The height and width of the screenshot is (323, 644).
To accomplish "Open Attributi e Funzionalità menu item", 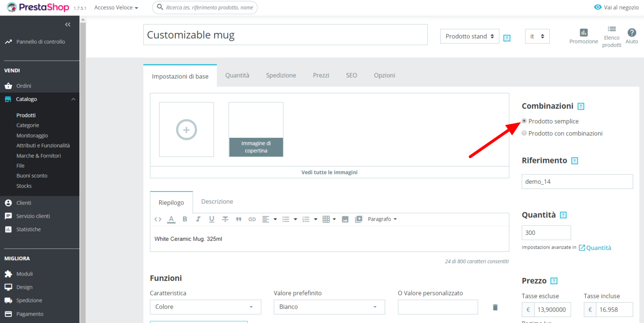I will (x=43, y=146).
